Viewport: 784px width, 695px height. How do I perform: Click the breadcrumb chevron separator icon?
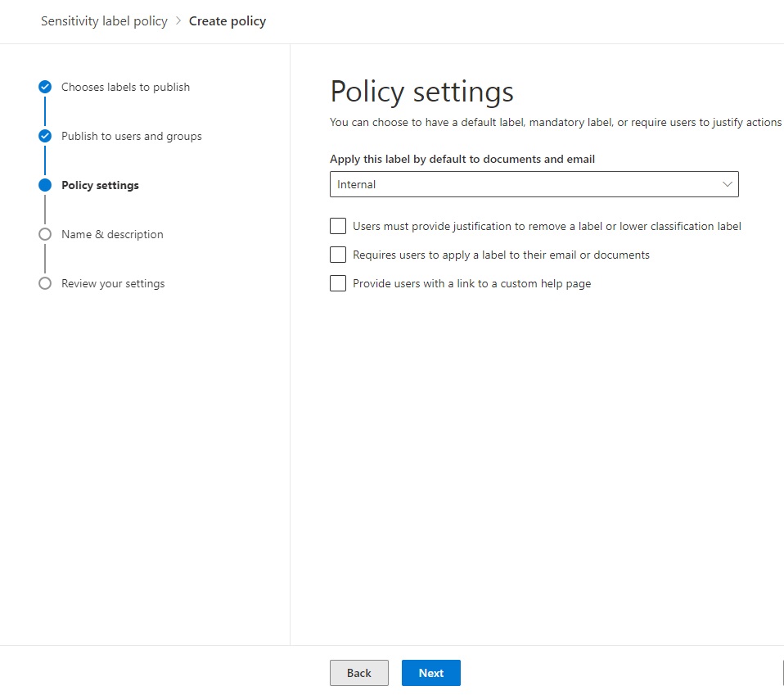177,20
